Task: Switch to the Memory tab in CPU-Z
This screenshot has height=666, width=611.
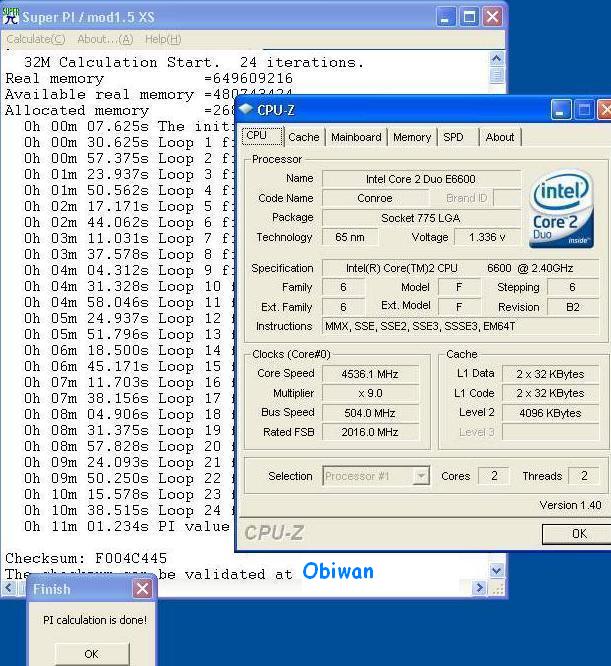Action: [412, 137]
